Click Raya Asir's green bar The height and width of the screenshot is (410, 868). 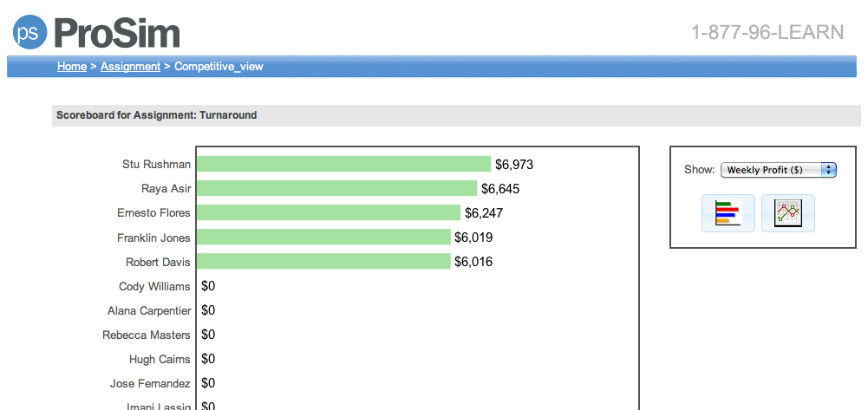click(x=336, y=188)
